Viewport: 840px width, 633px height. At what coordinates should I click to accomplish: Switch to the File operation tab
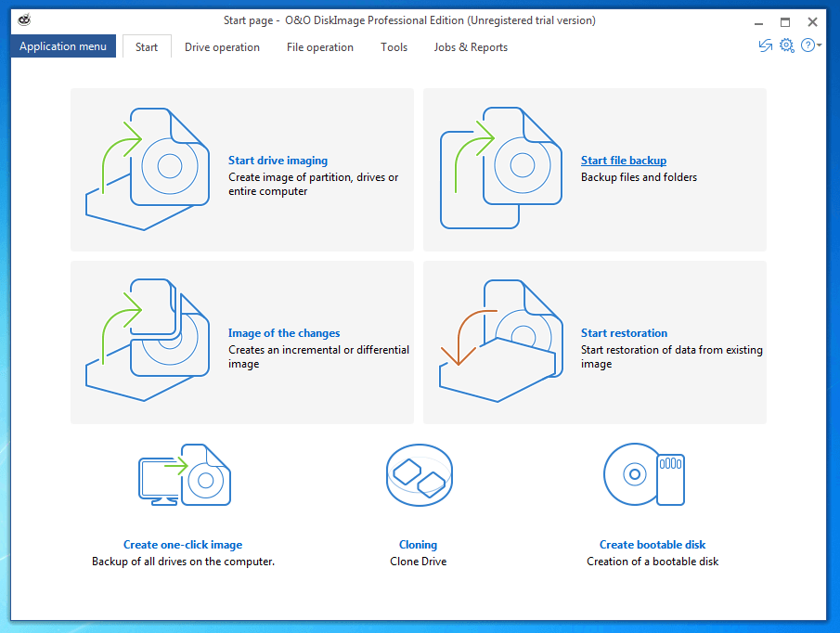pyautogui.click(x=320, y=47)
